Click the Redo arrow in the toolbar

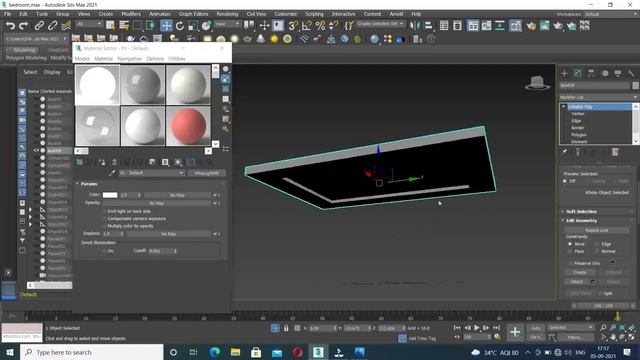tap(24, 26)
